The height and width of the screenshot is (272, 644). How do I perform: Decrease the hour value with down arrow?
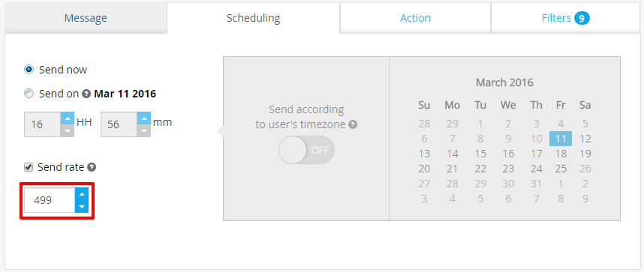(68, 131)
